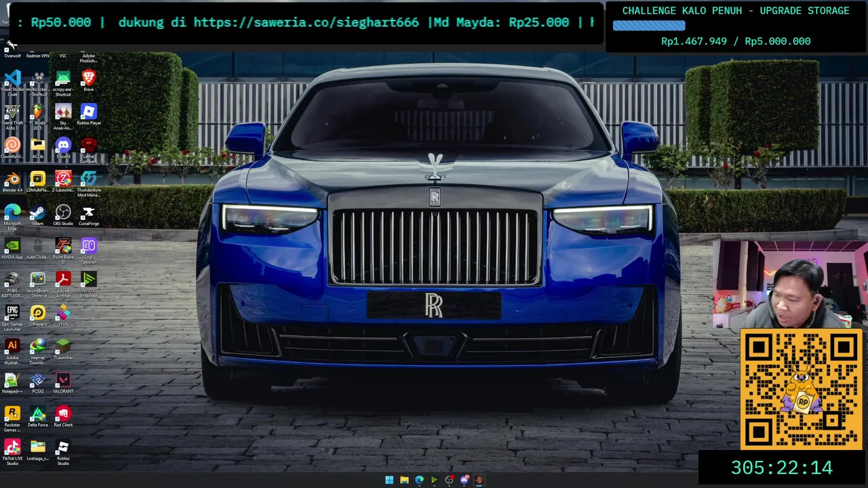Launch Adobe Illustrator desktop icon

pyautogui.click(x=12, y=351)
